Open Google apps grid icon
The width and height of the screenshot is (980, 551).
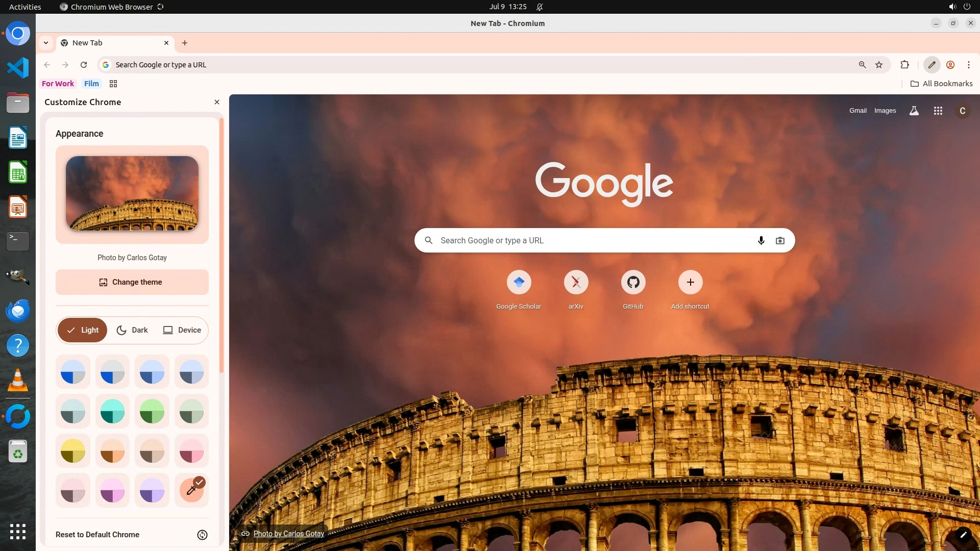938,111
